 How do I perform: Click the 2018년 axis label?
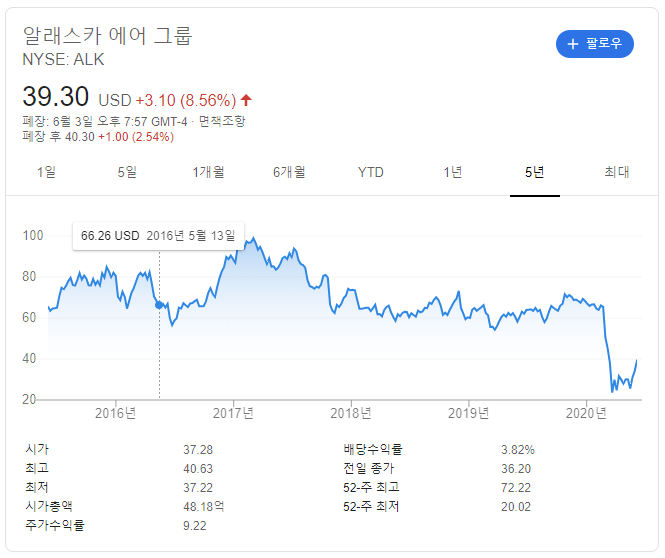coord(351,413)
